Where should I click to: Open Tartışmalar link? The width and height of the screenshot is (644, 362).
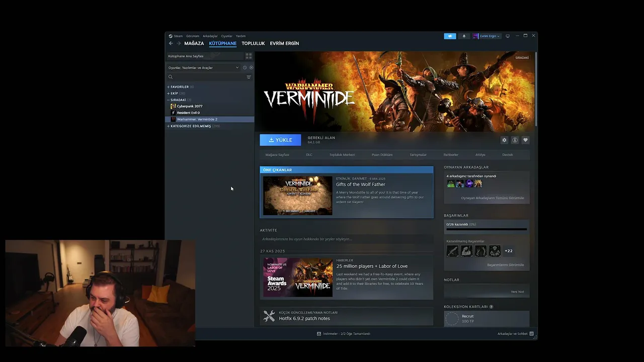(418, 155)
